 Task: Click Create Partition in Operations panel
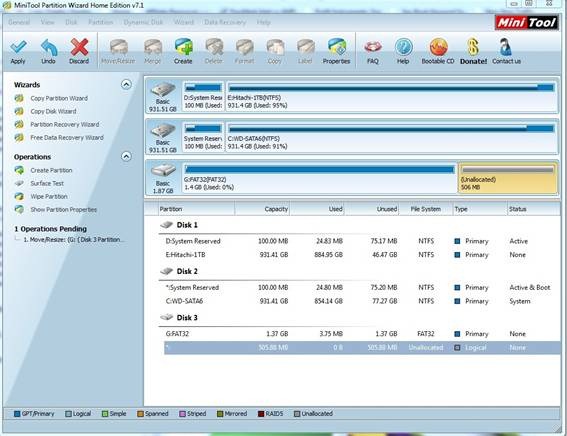pos(51,170)
